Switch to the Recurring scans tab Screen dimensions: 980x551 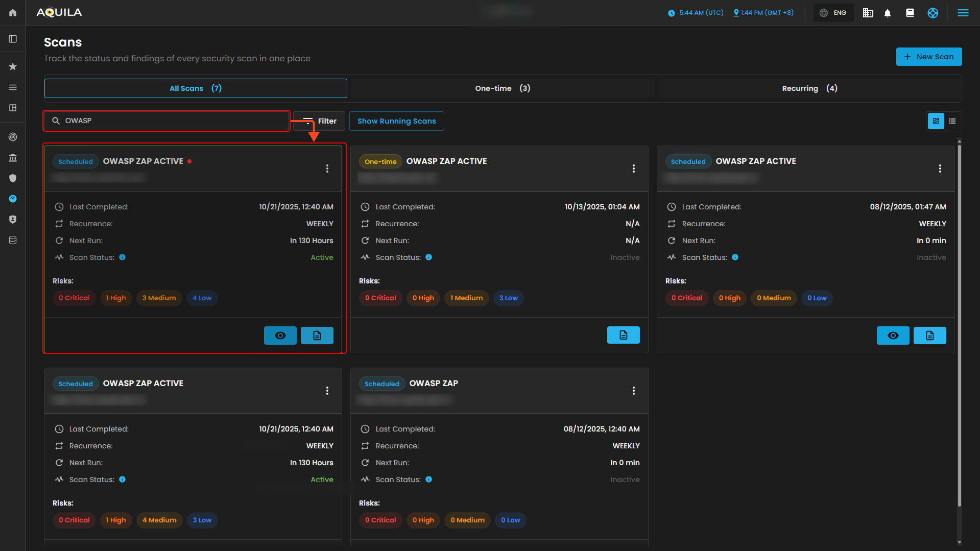[x=809, y=88]
